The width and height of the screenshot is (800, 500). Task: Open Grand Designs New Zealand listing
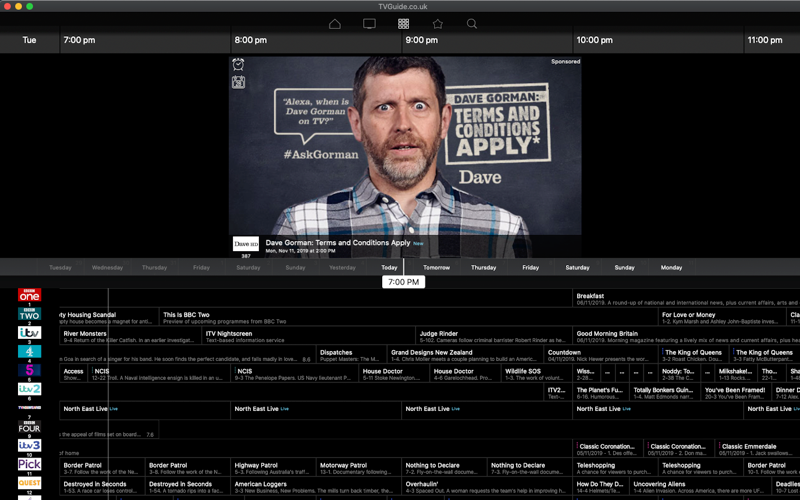pyautogui.click(x=465, y=355)
